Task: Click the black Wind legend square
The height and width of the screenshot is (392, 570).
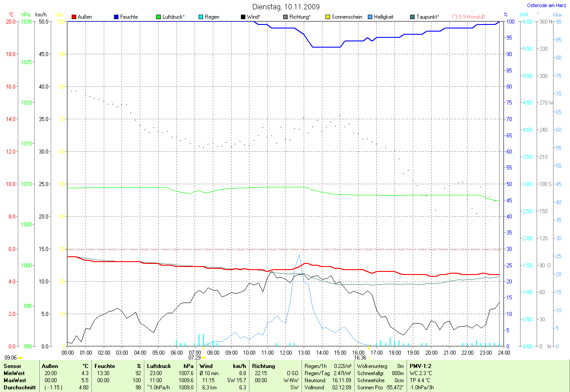Action: (x=243, y=17)
